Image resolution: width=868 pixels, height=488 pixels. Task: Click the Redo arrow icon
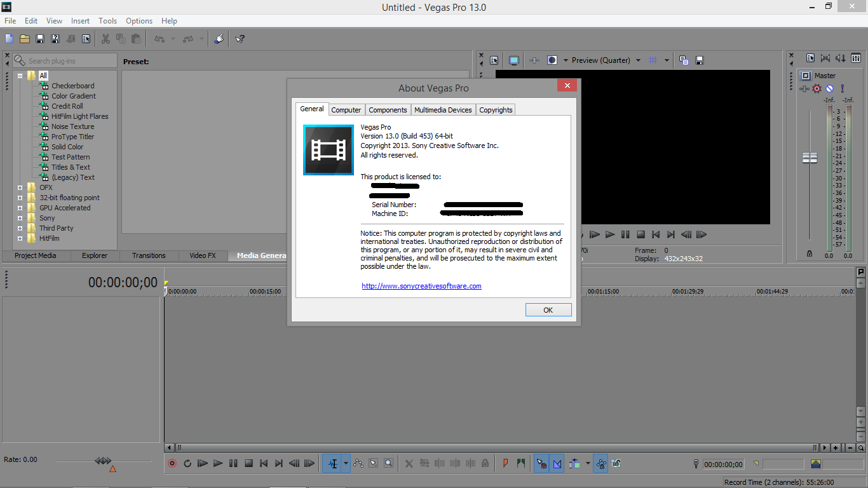pos(188,39)
